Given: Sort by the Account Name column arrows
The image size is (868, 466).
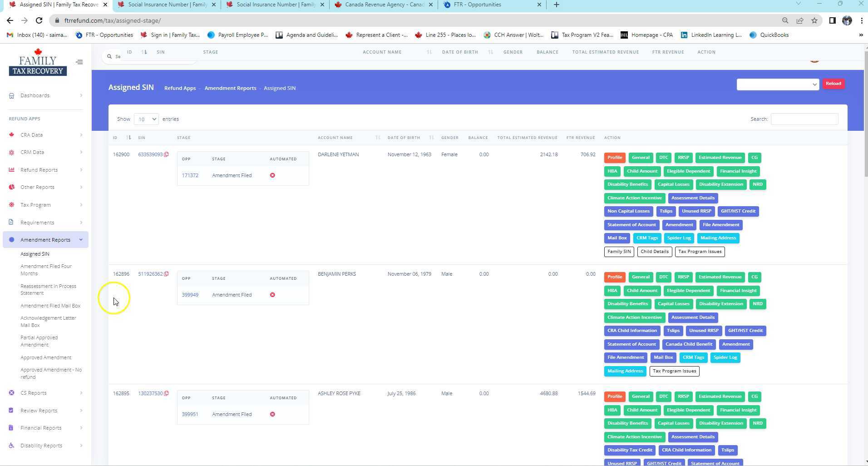Looking at the screenshot, I should pos(378,138).
